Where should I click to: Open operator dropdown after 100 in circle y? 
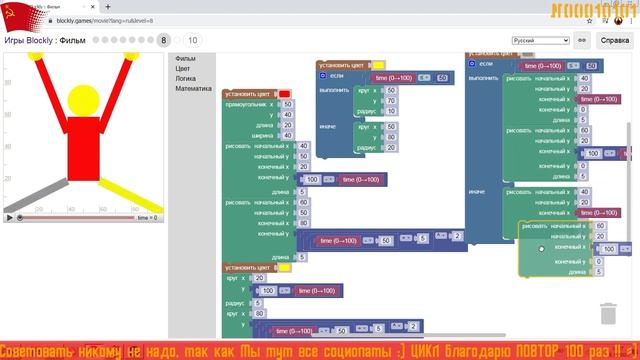(x=284, y=290)
